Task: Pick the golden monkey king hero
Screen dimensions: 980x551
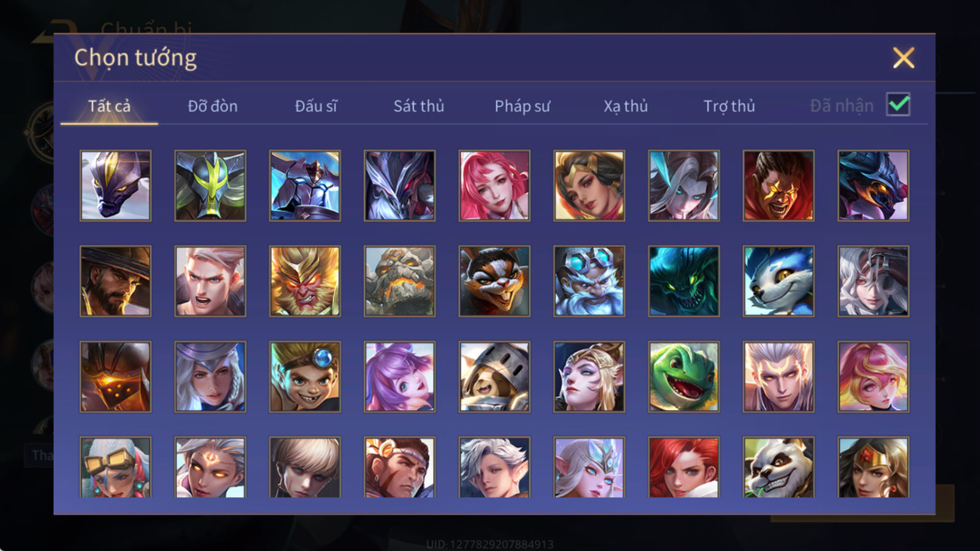Action: pos(305,281)
